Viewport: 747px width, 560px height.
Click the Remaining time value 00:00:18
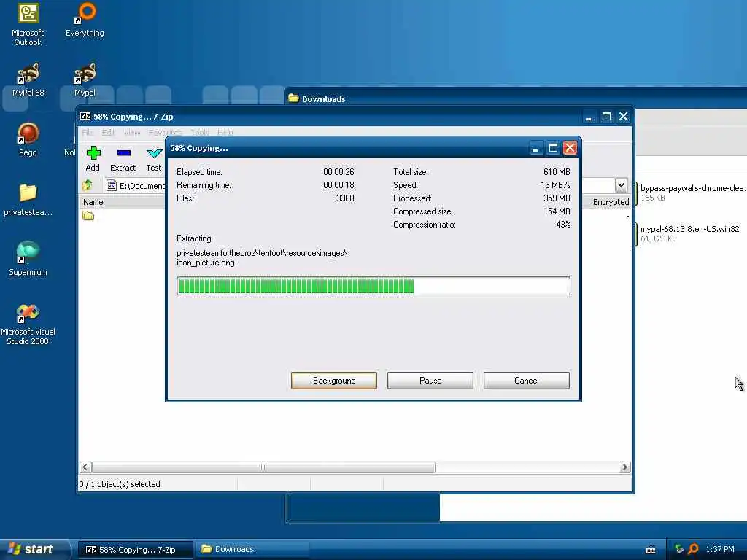(x=338, y=184)
